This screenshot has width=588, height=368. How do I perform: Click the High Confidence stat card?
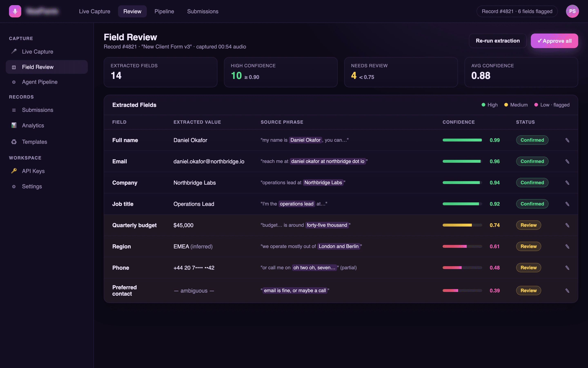coord(281,72)
